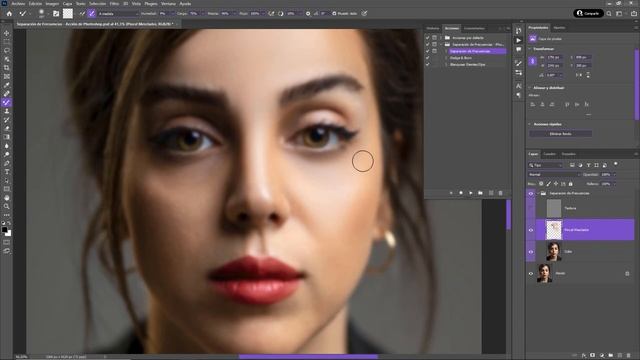Click the play icon in collapsed panel strip
The image size is (640, 360).
[x=518, y=40]
